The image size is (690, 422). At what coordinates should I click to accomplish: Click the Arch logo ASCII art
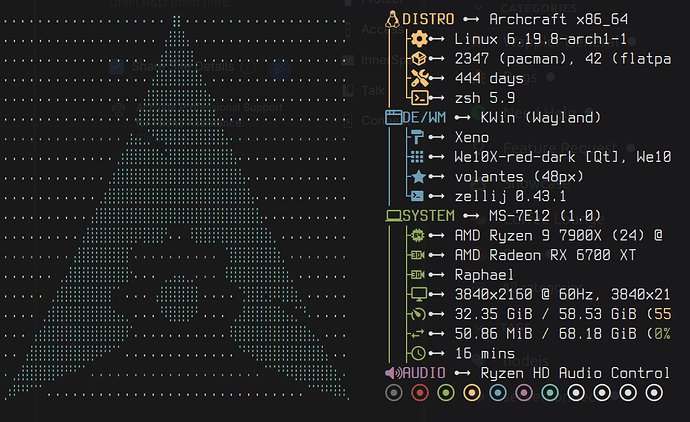(176, 209)
